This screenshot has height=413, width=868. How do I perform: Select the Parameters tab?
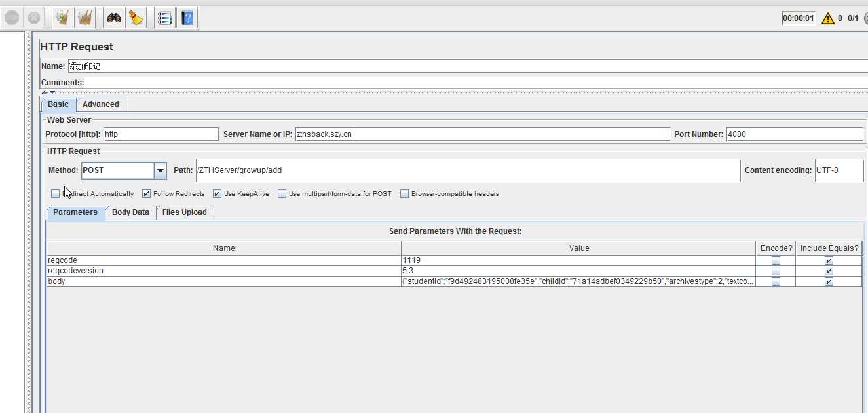click(x=75, y=212)
